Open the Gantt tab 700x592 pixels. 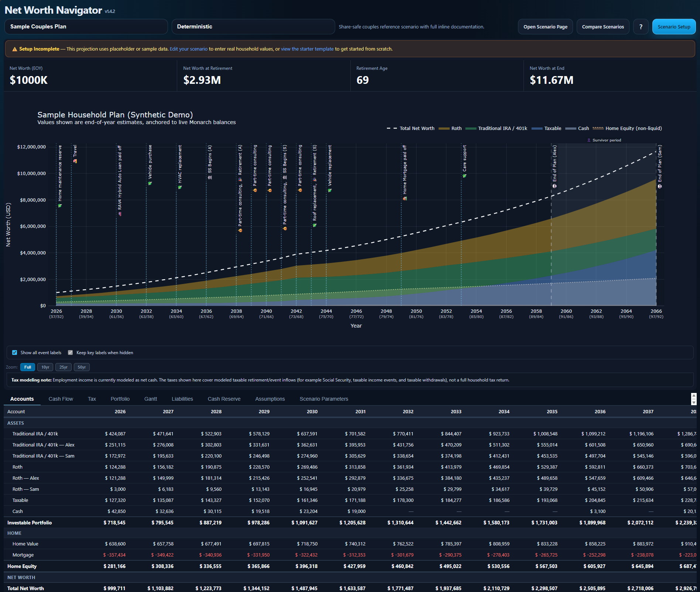[151, 399]
